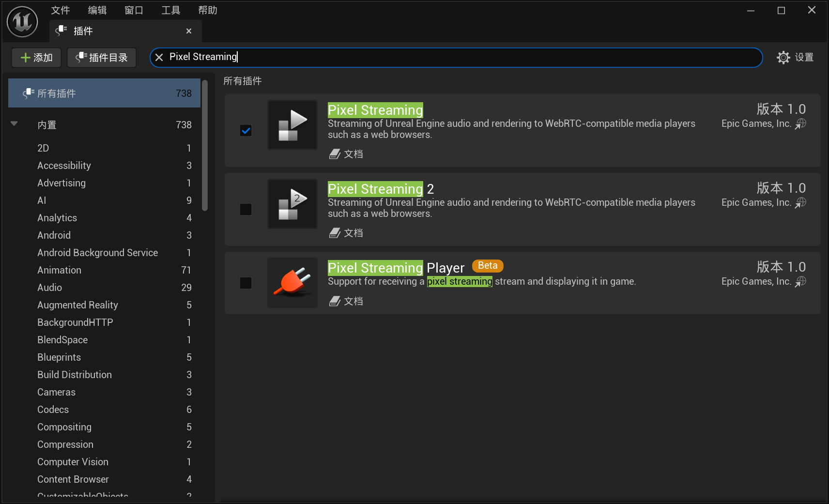The image size is (829, 504).
Task: Select the 2D category
Action: (x=105, y=148)
